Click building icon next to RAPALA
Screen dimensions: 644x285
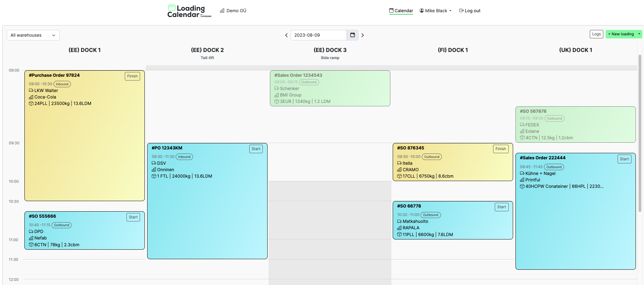[x=399, y=228]
